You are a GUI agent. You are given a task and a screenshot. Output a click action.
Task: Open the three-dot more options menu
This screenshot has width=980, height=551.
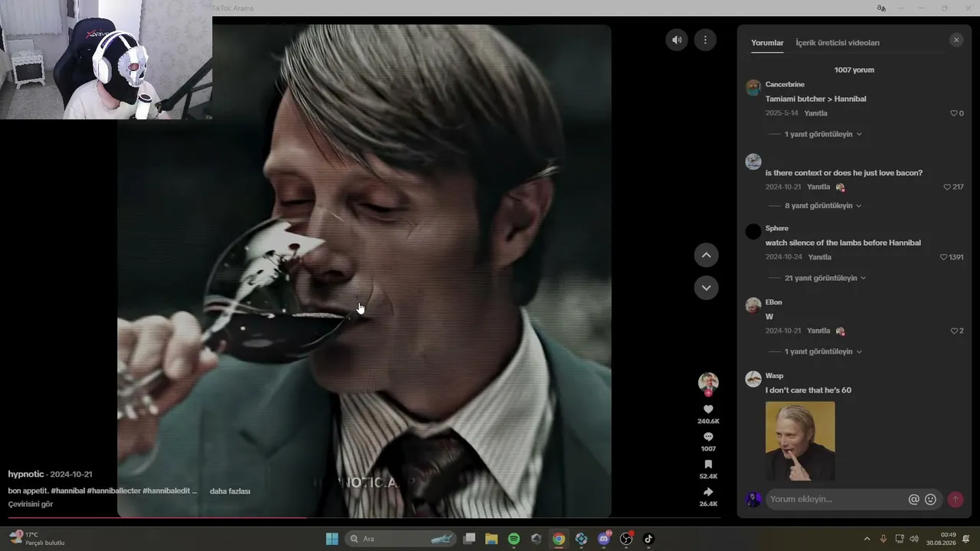(705, 40)
